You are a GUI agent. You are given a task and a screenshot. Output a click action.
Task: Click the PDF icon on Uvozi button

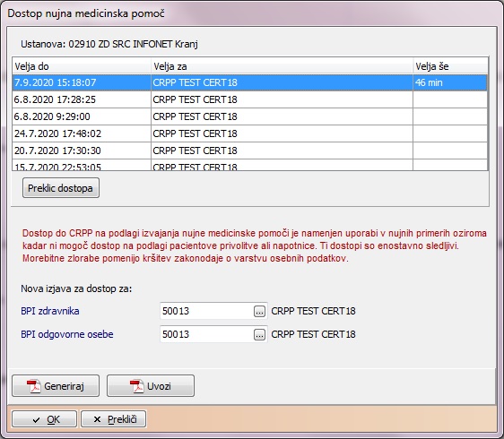pos(137,386)
